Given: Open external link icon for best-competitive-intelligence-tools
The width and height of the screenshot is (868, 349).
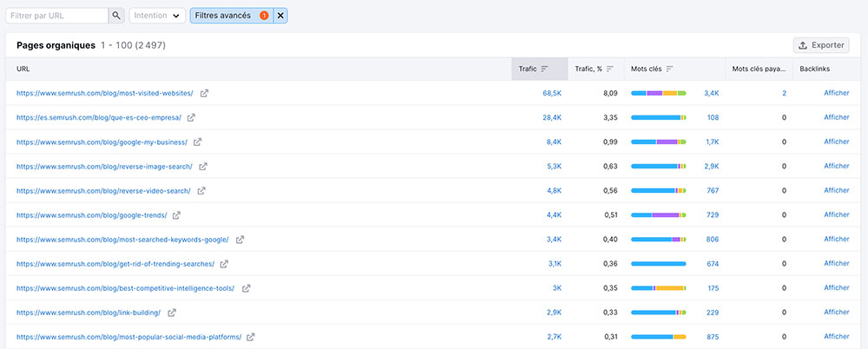Looking at the screenshot, I should point(247,288).
